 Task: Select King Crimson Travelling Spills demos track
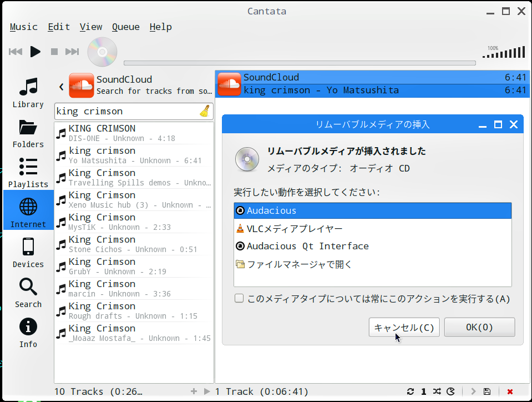(x=134, y=178)
